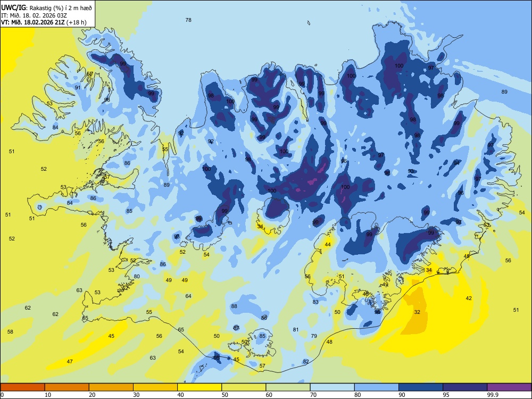Click the dark red 0–10 legend swatch
The image size is (532, 399).
tap(22, 387)
